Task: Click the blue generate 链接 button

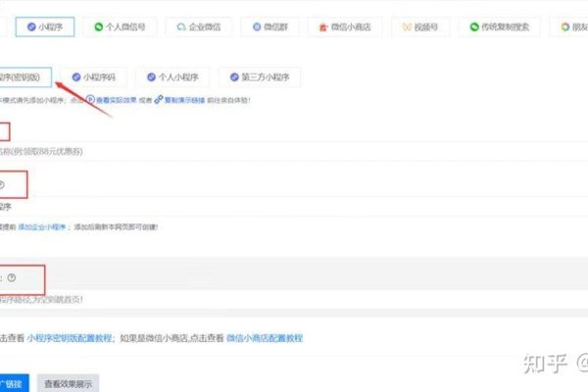Action: 15,384
